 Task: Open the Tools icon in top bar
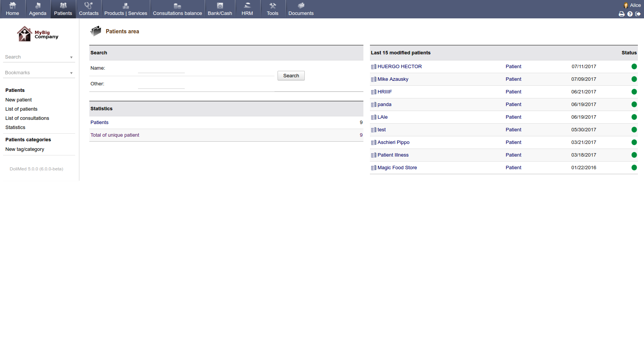pyautogui.click(x=273, y=6)
